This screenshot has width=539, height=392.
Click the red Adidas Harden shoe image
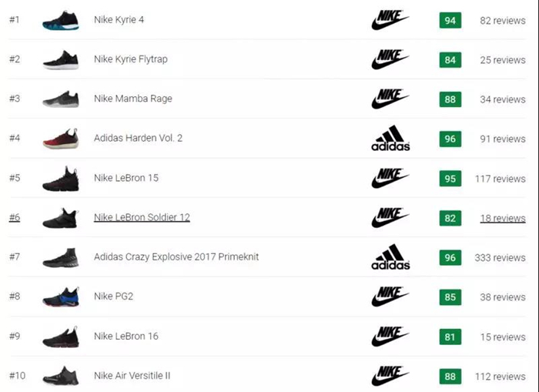[x=59, y=139]
